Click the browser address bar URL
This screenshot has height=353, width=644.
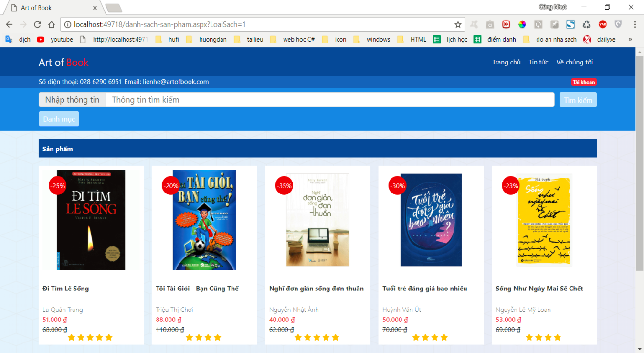click(x=160, y=24)
